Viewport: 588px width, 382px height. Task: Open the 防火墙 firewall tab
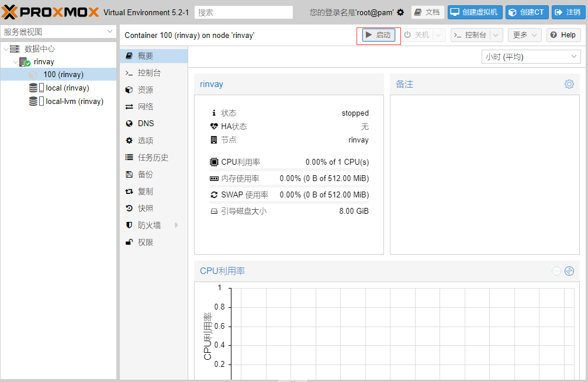154,225
